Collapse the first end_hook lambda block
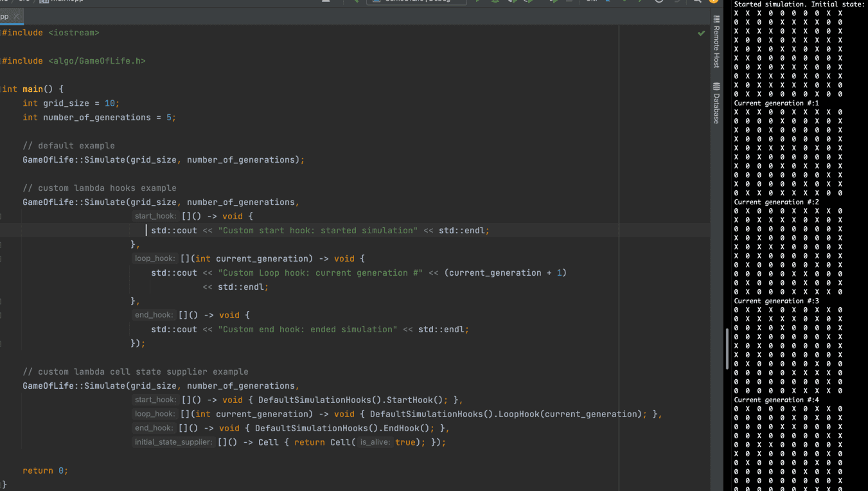Viewport: 868px width, 491px height. click(x=2, y=316)
